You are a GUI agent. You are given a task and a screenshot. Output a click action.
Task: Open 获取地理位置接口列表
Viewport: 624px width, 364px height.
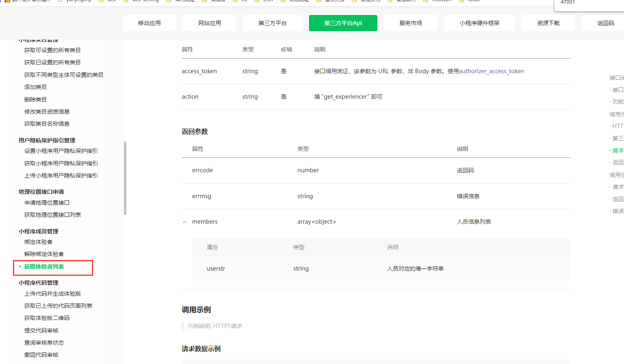point(53,215)
